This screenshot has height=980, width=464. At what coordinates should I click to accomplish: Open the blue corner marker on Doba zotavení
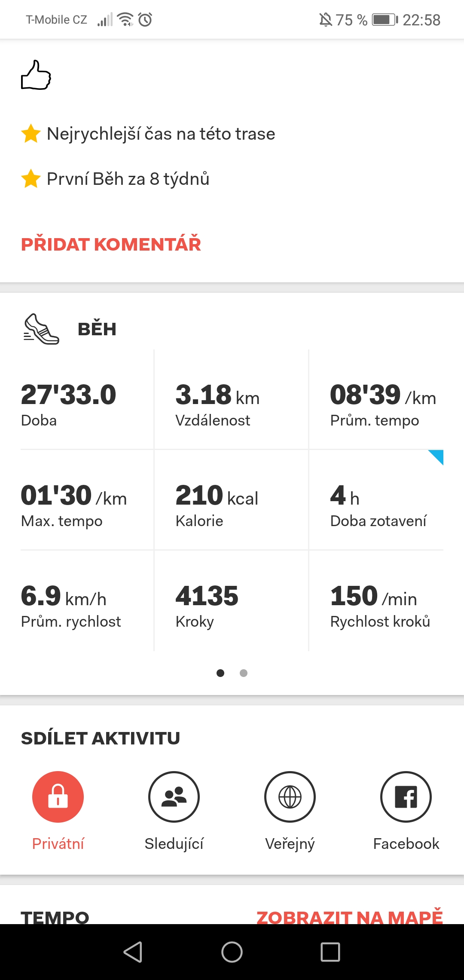436,457
